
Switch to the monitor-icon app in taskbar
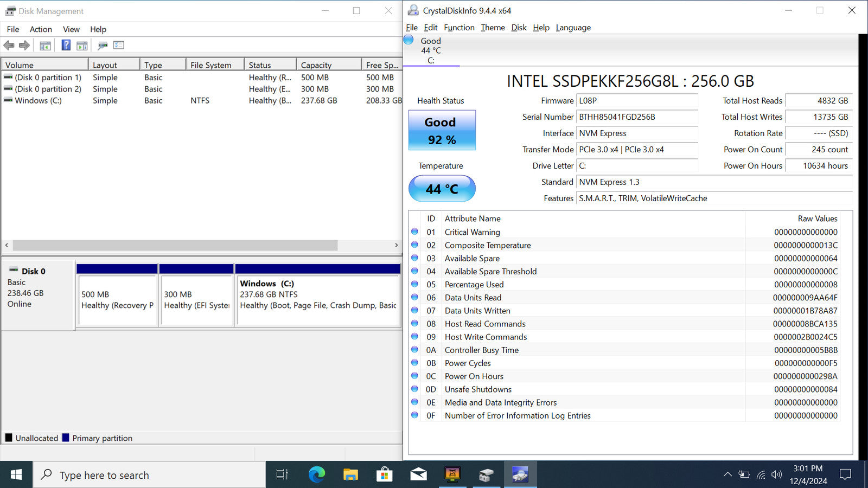coord(452,475)
